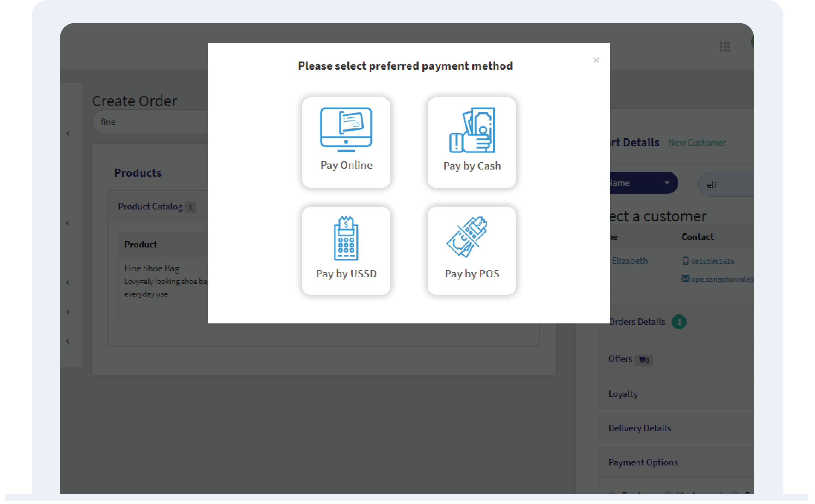Switch to the Product Catalog tab
This screenshot has width=815, height=504.
157,207
